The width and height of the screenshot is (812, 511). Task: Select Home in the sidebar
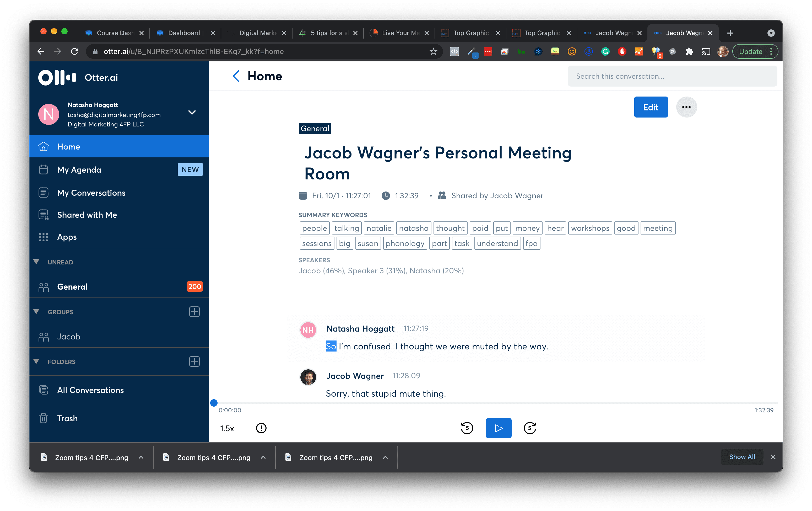[x=119, y=146]
